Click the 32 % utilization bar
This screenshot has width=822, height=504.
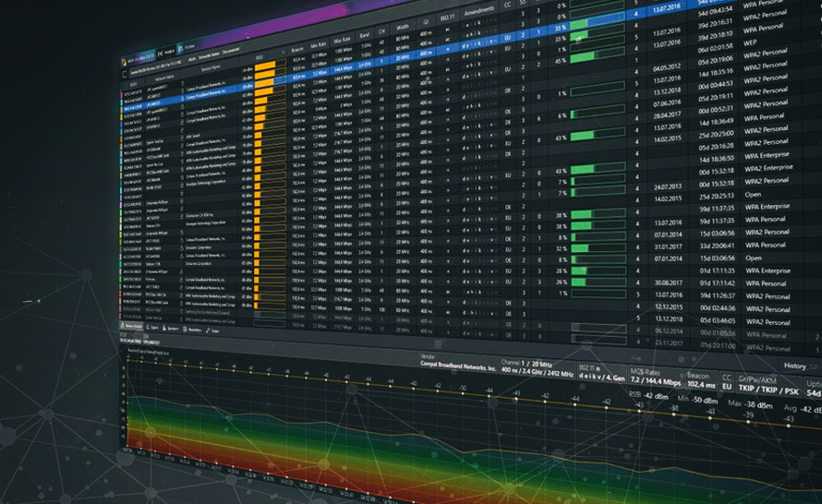(598, 247)
